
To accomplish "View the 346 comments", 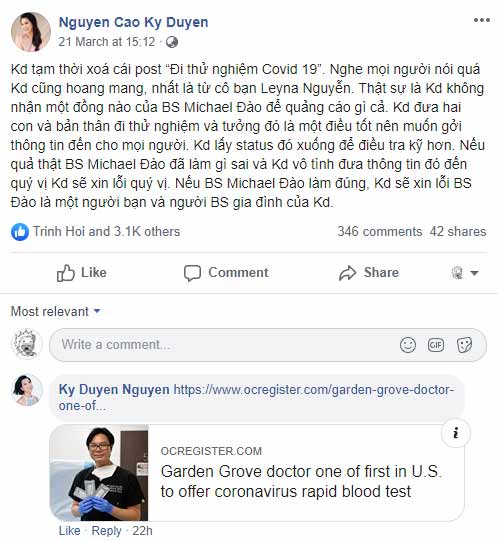I will click(380, 232).
